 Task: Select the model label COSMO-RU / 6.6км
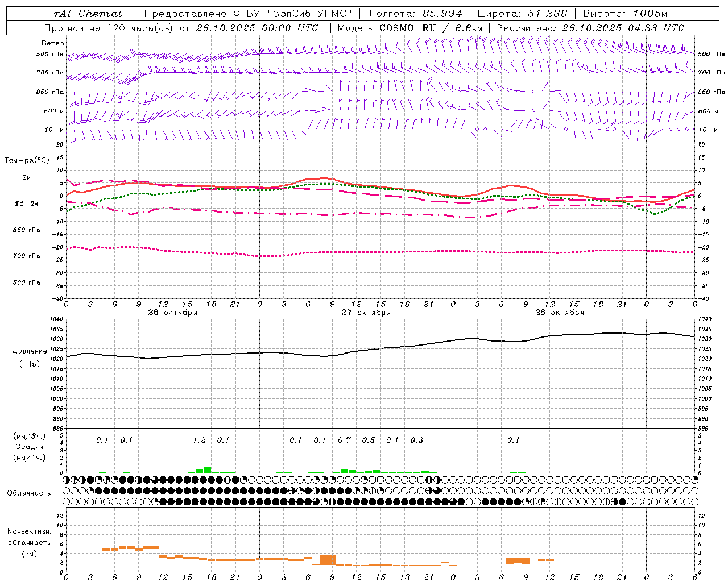431,28
